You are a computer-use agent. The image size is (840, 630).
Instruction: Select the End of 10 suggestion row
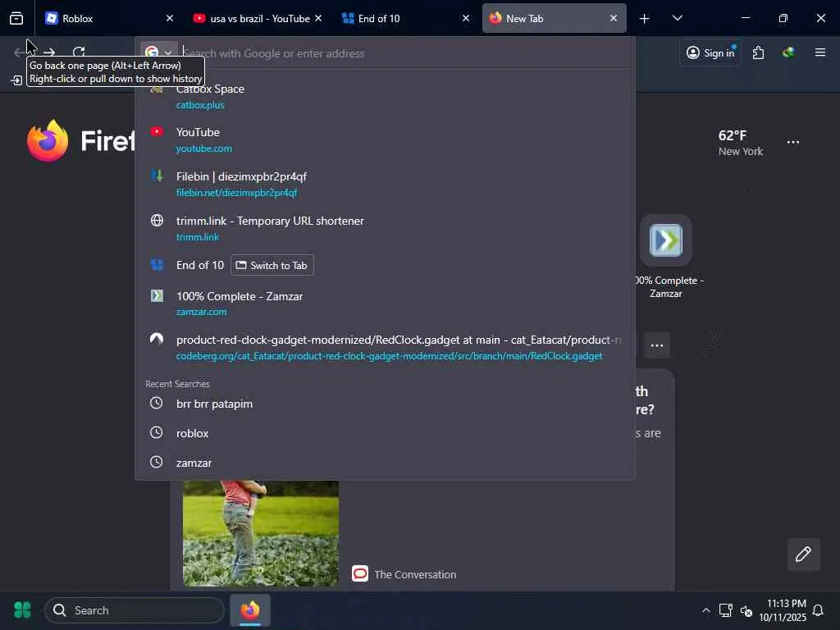[385, 265]
